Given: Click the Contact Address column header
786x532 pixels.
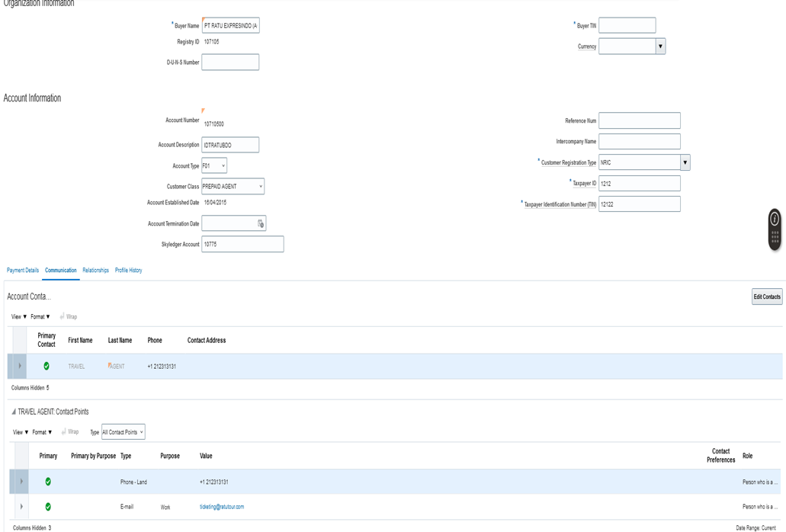Looking at the screenshot, I should pos(207,340).
